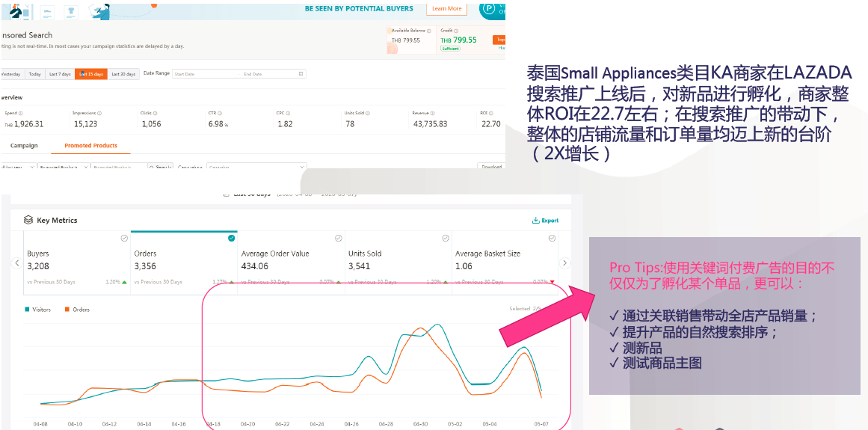Click the 05-07 chart axis label
The width and height of the screenshot is (868, 430).
click(x=542, y=425)
